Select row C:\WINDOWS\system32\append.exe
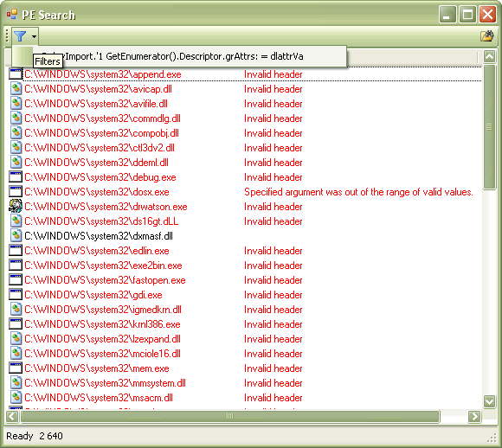 [x=245, y=74]
